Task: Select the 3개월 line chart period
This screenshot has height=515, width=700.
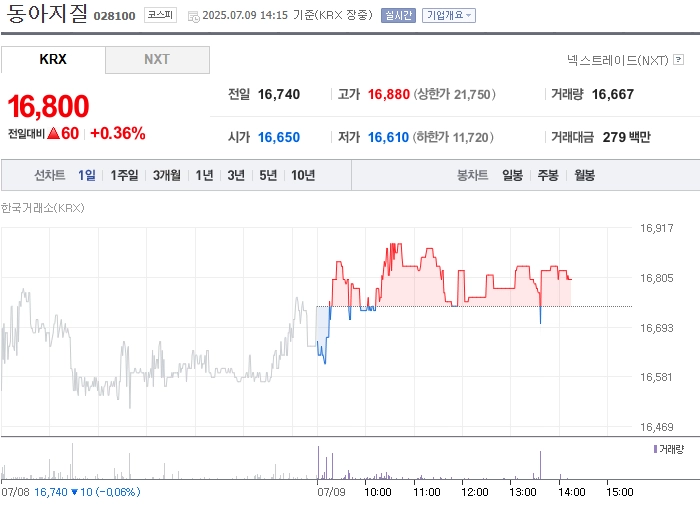Action: [167, 175]
